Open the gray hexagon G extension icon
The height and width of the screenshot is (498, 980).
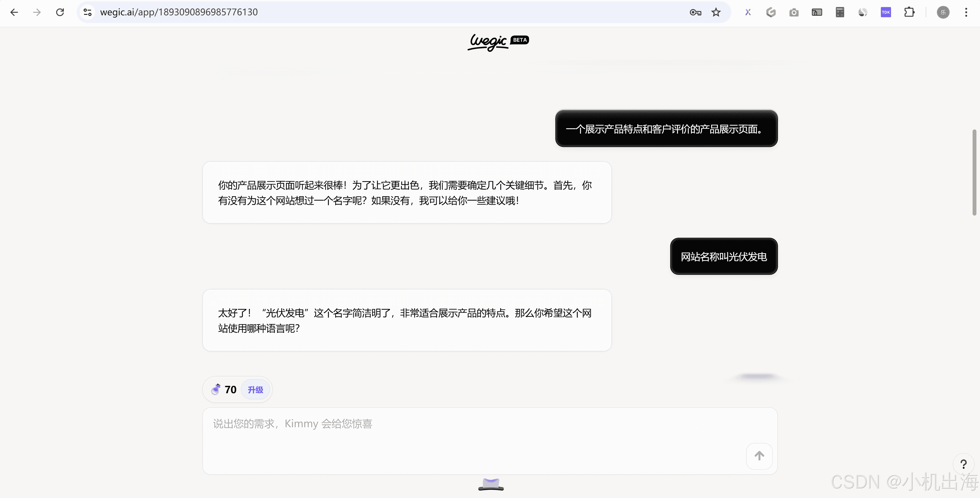coord(771,12)
